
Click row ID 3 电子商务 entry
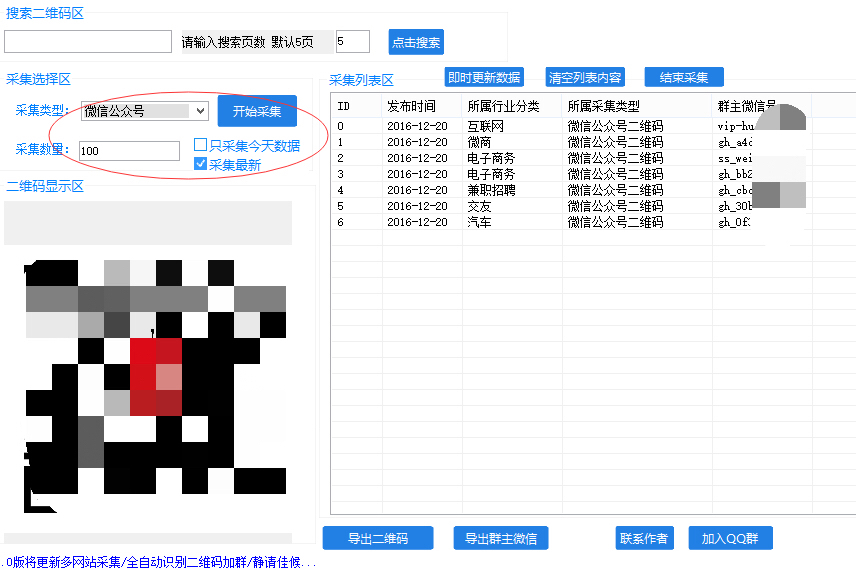click(593, 174)
